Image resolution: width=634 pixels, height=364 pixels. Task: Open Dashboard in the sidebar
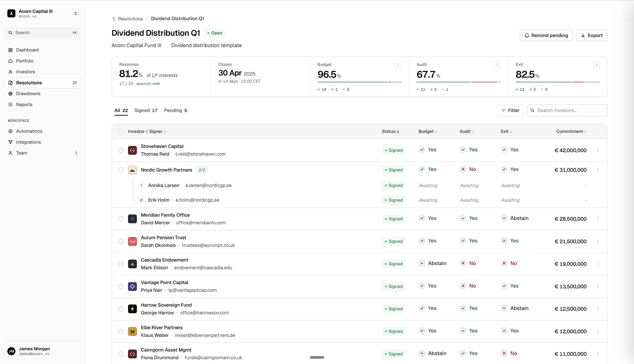click(x=43, y=50)
